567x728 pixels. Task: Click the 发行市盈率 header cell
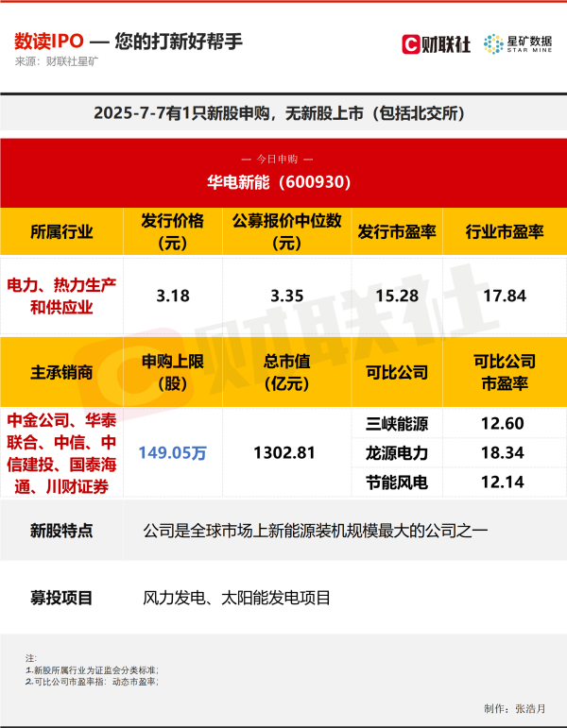tap(397, 231)
